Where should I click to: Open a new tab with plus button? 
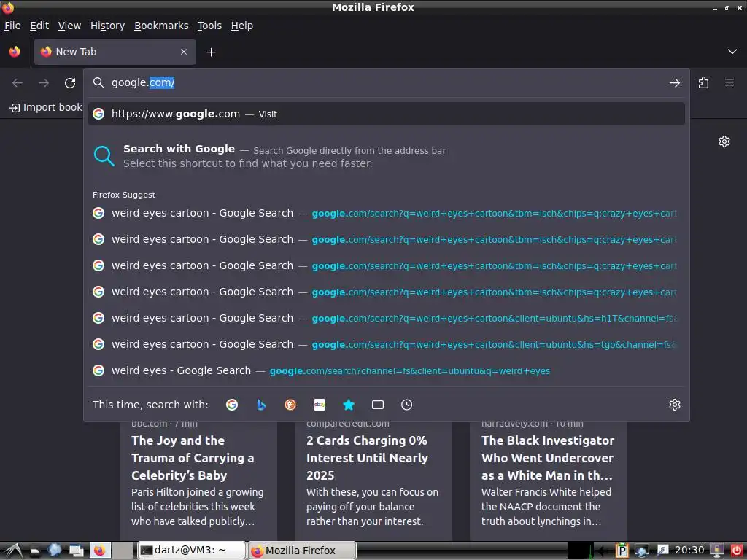click(x=211, y=52)
